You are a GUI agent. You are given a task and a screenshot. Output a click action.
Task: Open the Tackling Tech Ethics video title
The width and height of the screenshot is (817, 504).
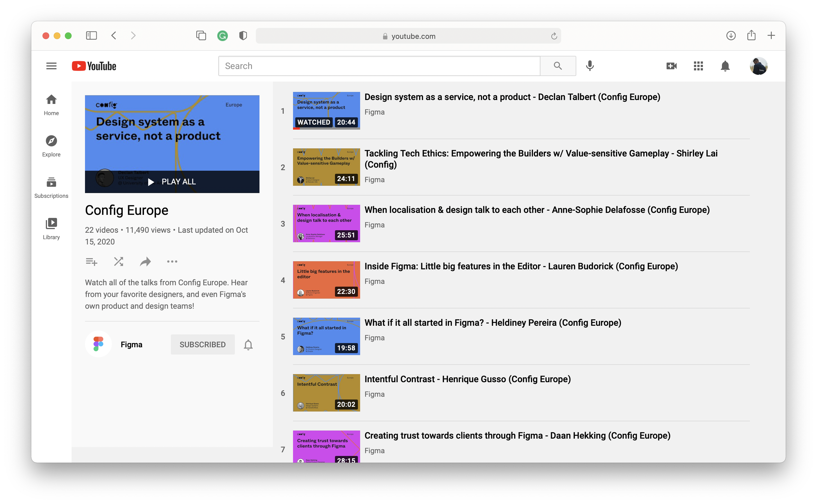click(541, 159)
